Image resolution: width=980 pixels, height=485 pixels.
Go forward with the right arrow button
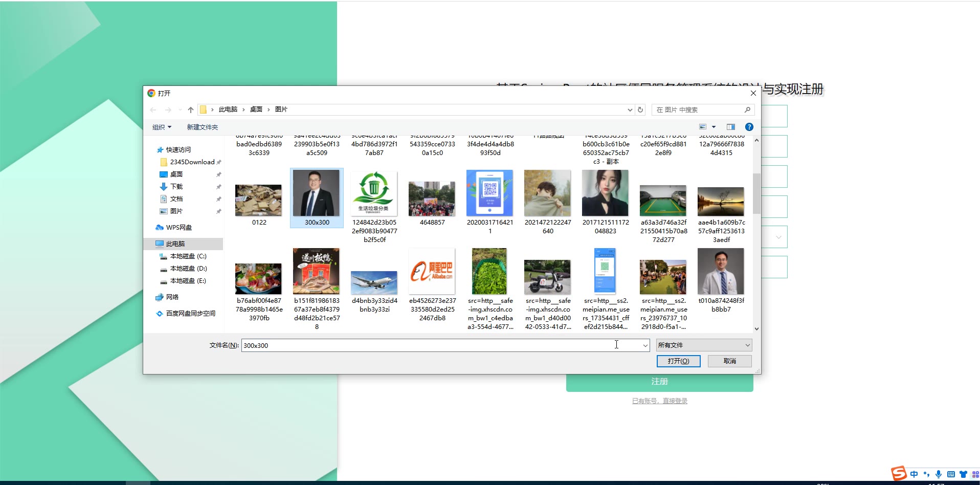168,109
